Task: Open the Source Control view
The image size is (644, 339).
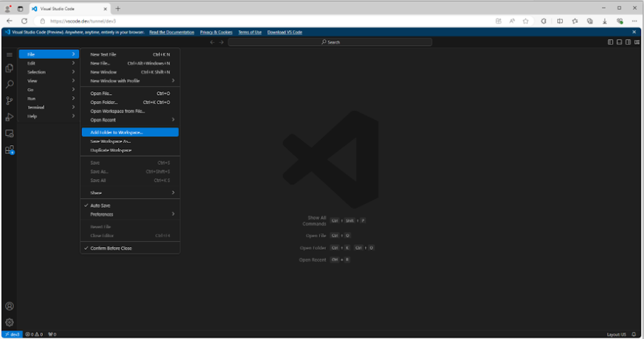Action: pyautogui.click(x=9, y=100)
